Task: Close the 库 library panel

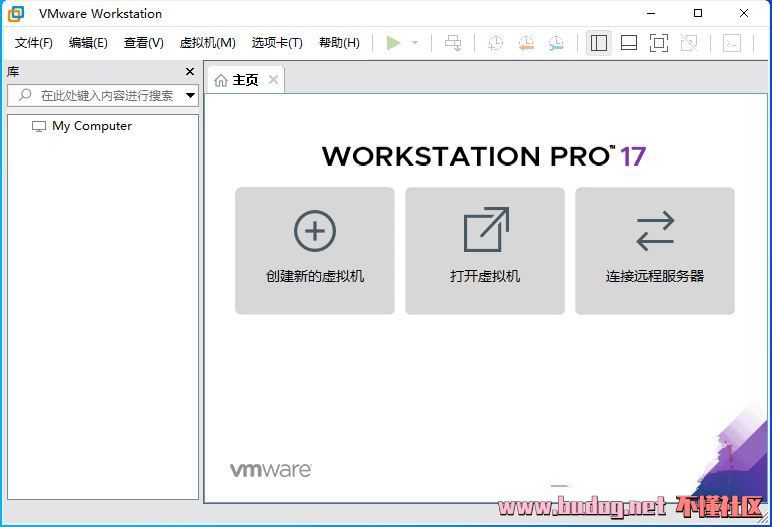Action: (190, 72)
